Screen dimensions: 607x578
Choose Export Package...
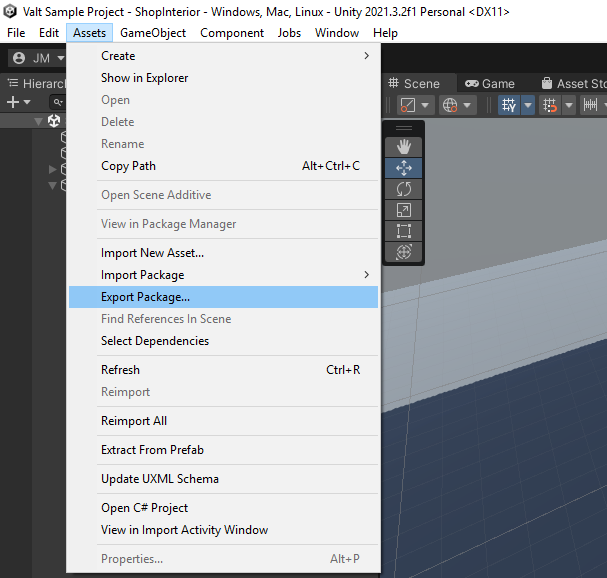(223, 297)
